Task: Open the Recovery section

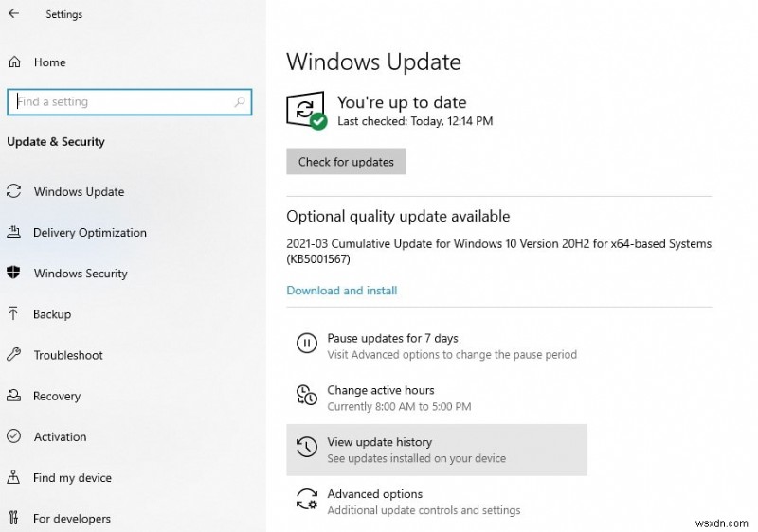Action: pos(57,396)
